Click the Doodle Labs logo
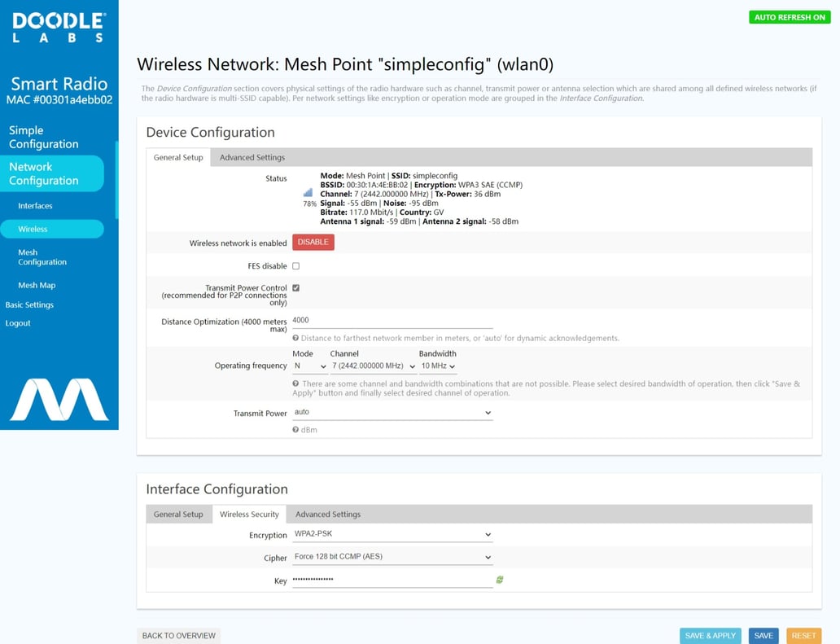The image size is (840, 644). (x=59, y=26)
